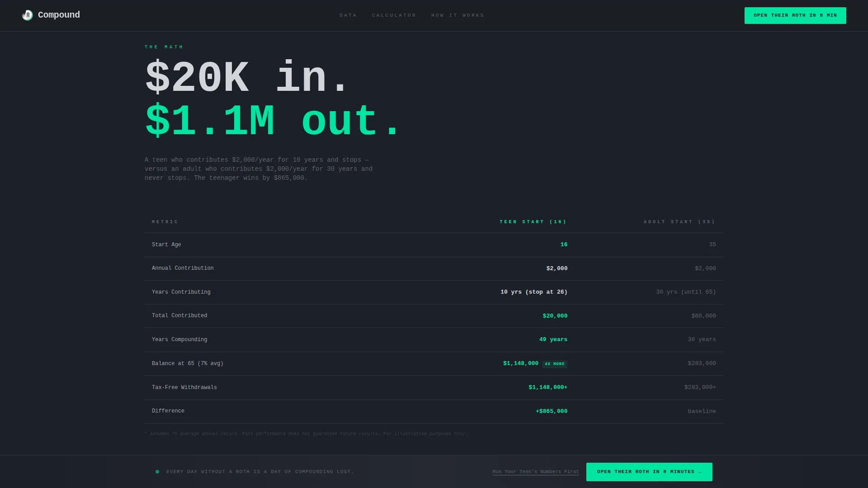Click the $283,000+ tax-free withdrawals value
Screen dimensions: 868x488
pyautogui.click(x=700, y=387)
